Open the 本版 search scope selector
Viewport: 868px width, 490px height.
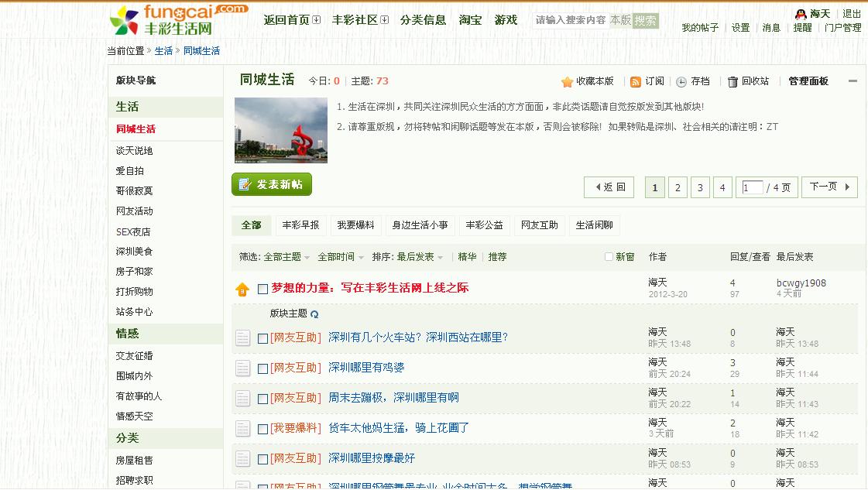620,20
